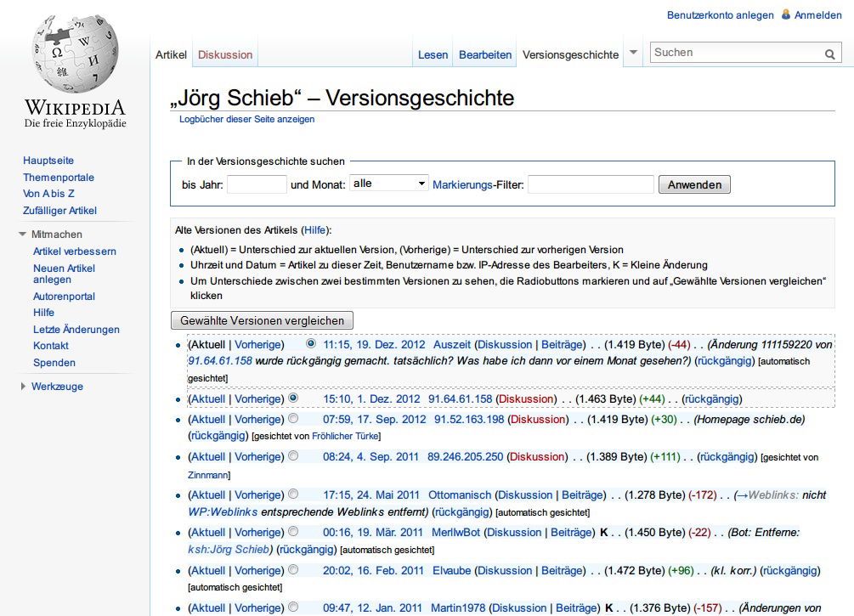The height and width of the screenshot is (616, 854).
Task: Click the Markierungs link before "-Filter"
Action: (x=462, y=184)
